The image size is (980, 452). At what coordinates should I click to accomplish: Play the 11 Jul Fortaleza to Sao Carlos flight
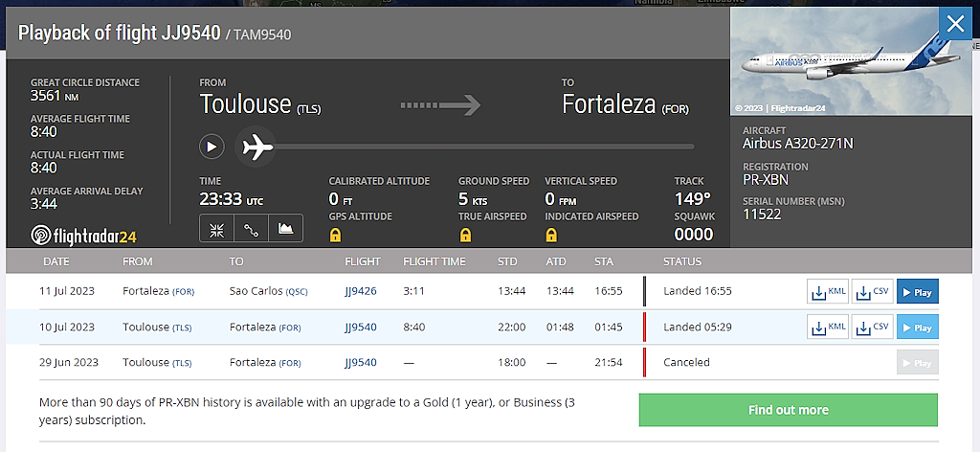point(917,291)
